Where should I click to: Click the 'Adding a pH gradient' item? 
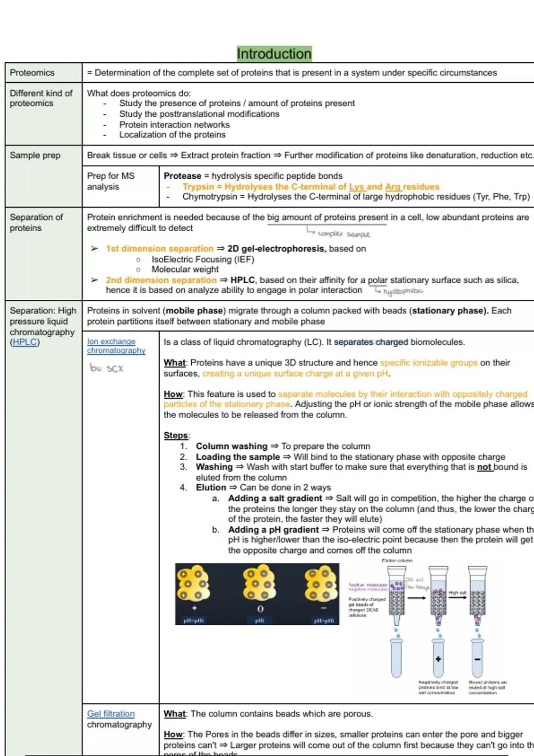273,530
